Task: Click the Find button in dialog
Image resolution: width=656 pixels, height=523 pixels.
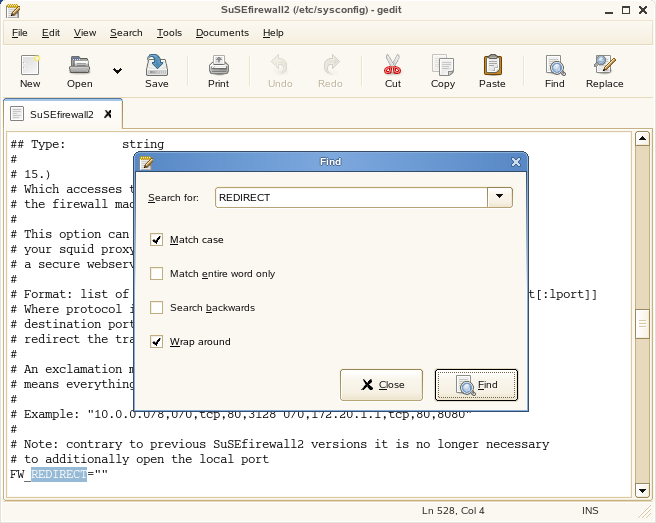Action: [x=476, y=385]
